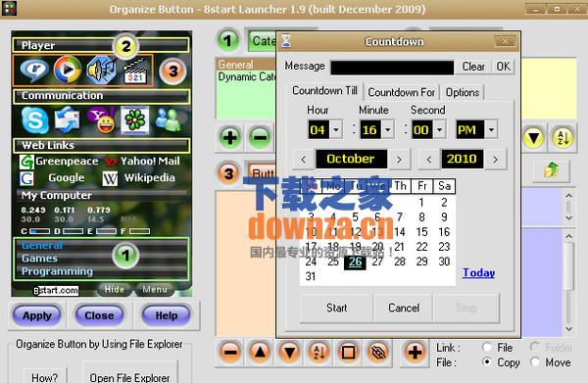588x383 pixels.
Task: Click the Hide button on launcher
Action: [115, 289]
